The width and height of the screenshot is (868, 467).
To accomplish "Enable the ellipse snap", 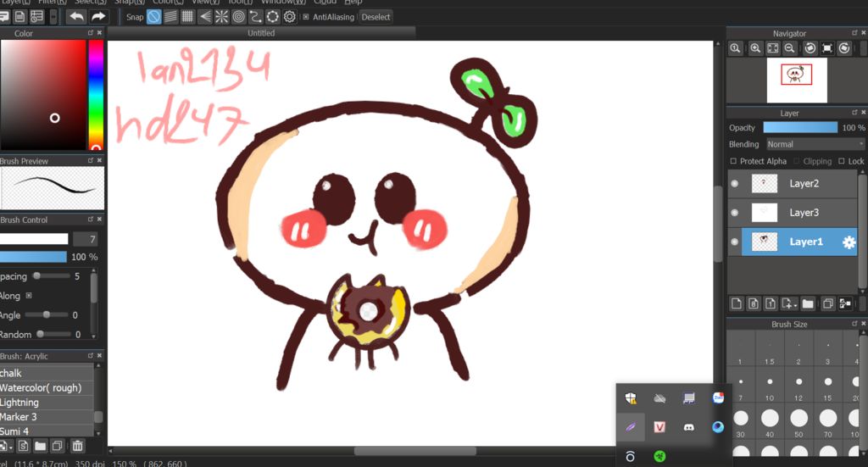I will (x=272, y=17).
